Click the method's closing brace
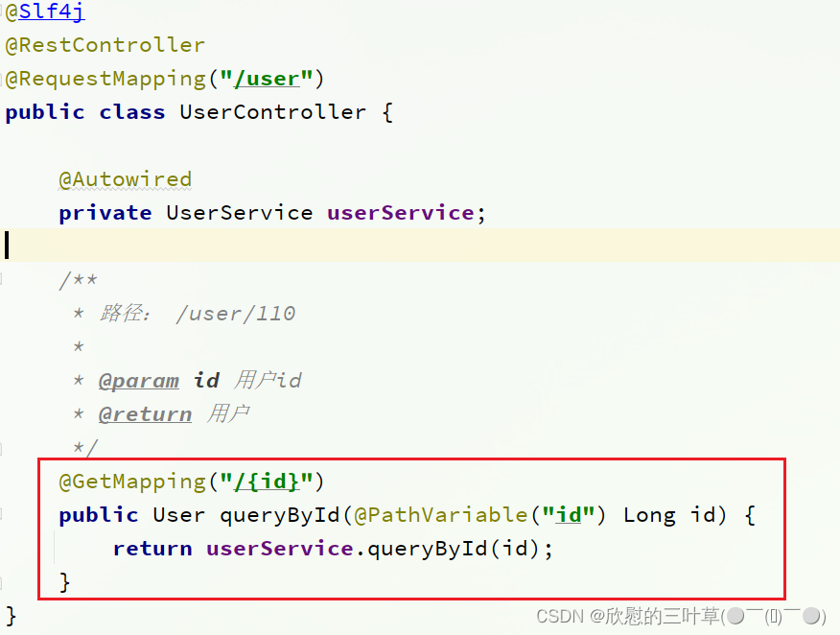Viewport: 840px width, 635px height. (65, 582)
